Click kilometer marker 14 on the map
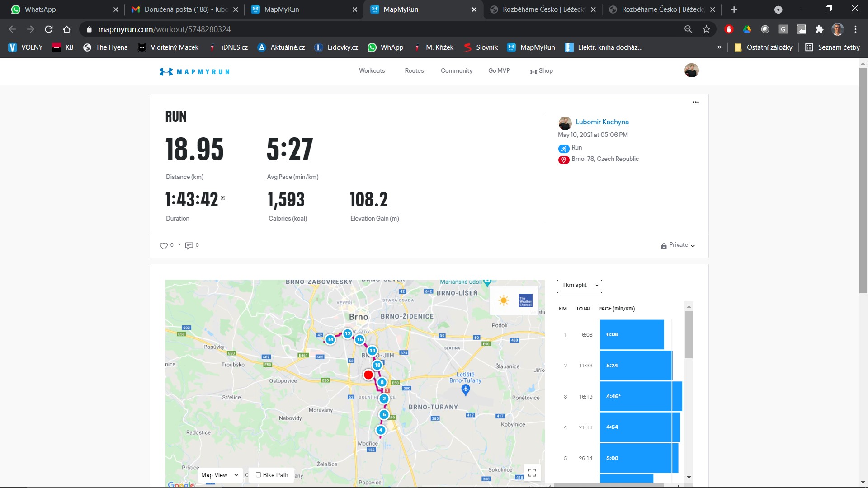This screenshot has width=868, height=488. (x=330, y=339)
